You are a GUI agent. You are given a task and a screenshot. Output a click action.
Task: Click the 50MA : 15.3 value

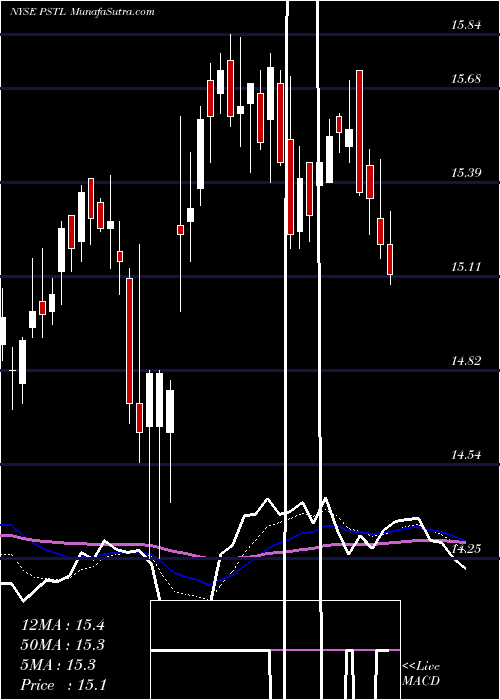tap(63, 645)
